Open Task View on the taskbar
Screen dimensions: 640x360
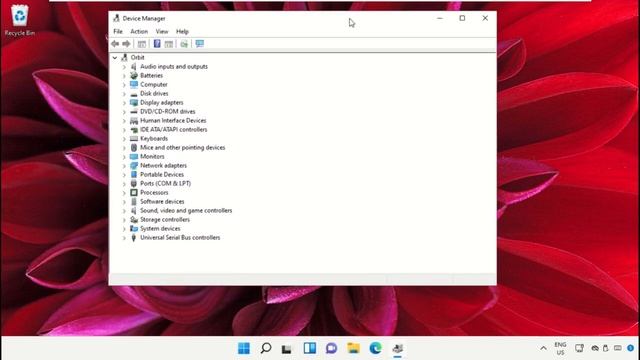point(287,349)
